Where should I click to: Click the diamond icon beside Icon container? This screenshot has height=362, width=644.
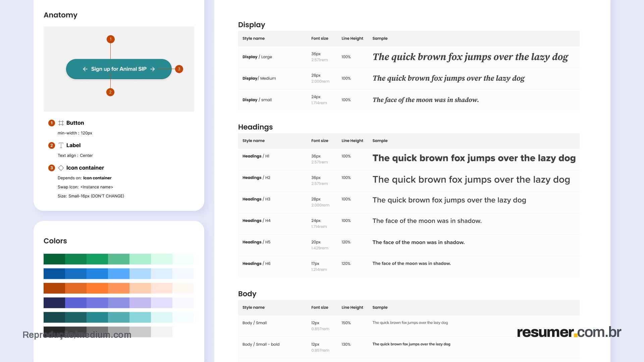(61, 168)
